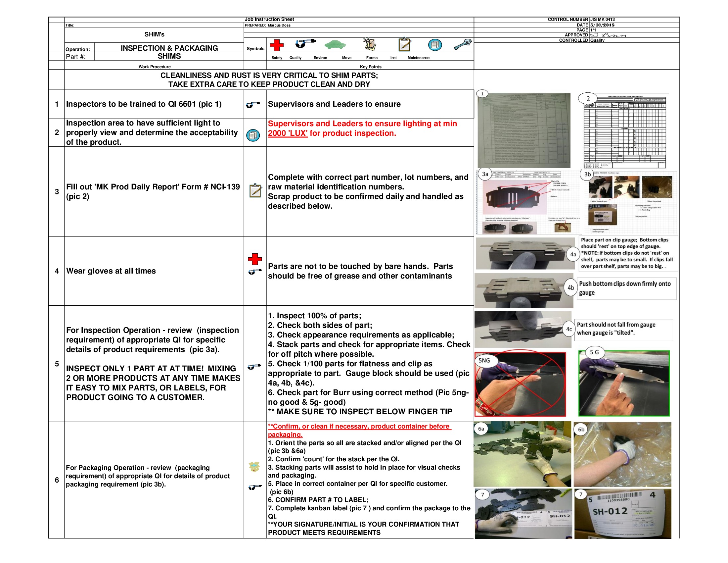The width and height of the screenshot is (728, 563).
Task: Click the Part # SHIMS field
Action: [169, 56]
